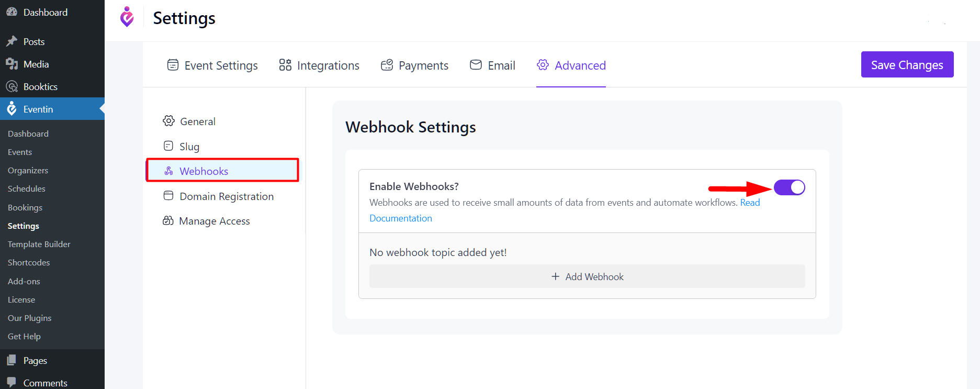Select Webhooks settings section
This screenshot has height=389, width=980.
[222, 171]
